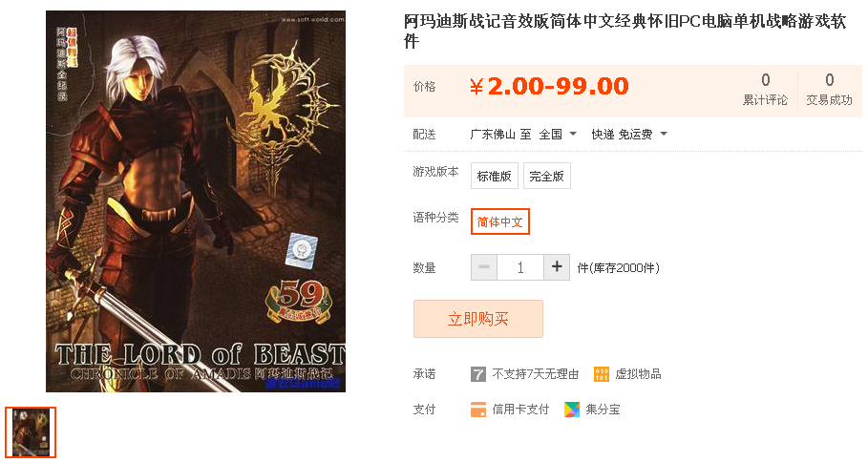The height and width of the screenshot is (463, 868).
Task: Decrease quantity with the minus button
Action: tap(484, 267)
